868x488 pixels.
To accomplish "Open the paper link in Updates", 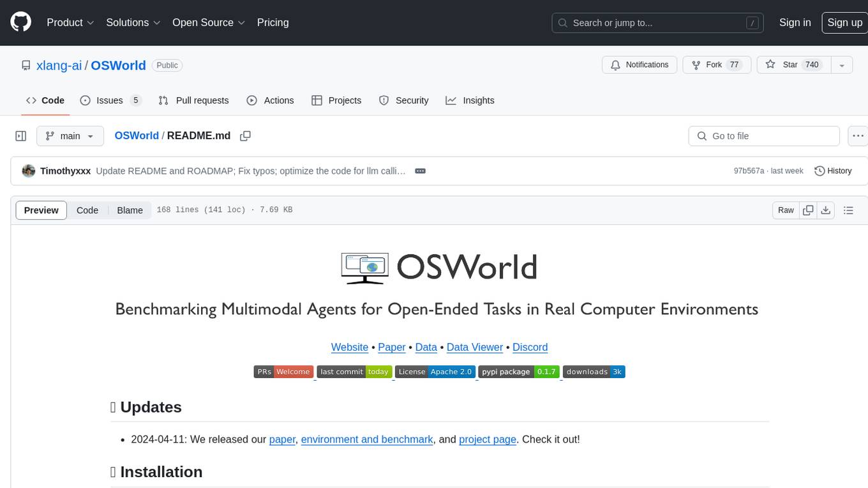I will pyautogui.click(x=283, y=439).
